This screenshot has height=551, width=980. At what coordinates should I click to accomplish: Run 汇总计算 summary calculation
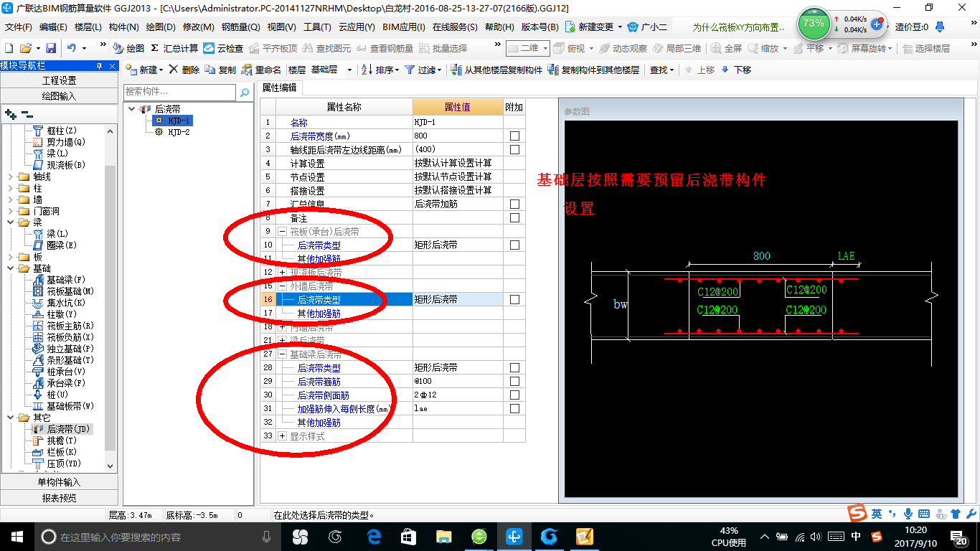tap(174, 48)
